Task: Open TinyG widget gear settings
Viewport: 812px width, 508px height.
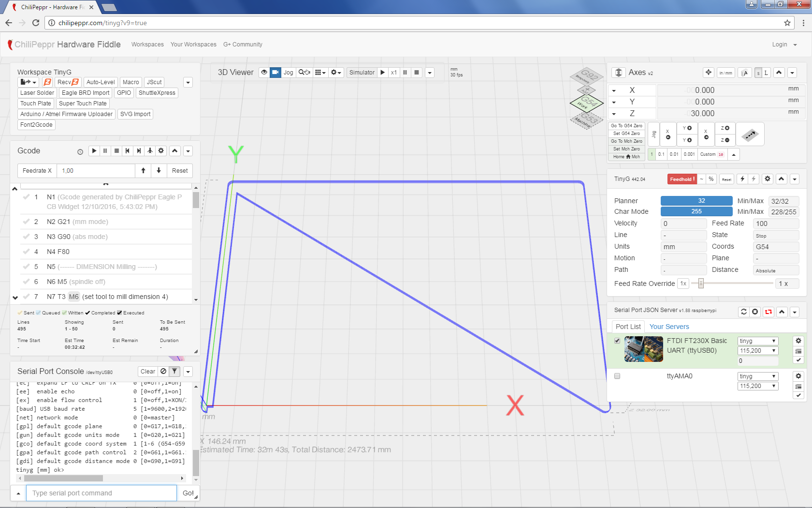Action: (x=767, y=179)
